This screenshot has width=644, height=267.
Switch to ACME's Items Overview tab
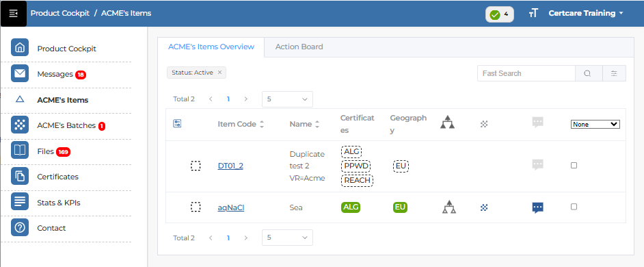pyautogui.click(x=211, y=47)
